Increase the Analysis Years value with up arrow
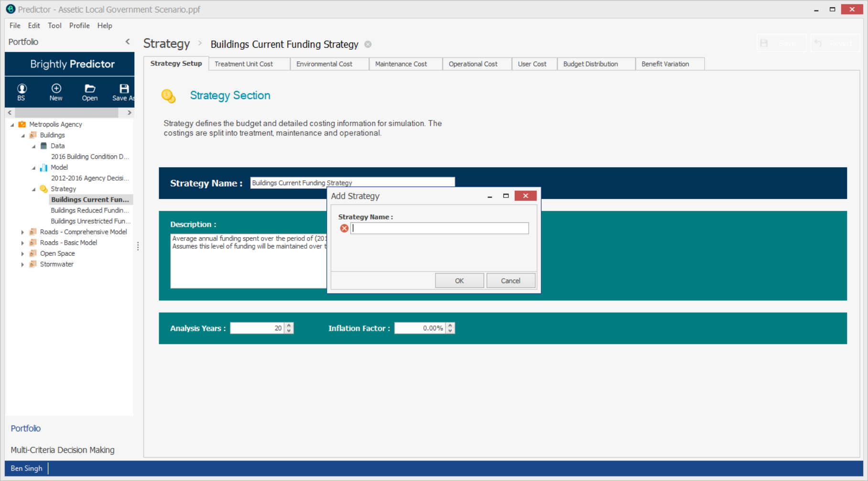 tap(289, 325)
